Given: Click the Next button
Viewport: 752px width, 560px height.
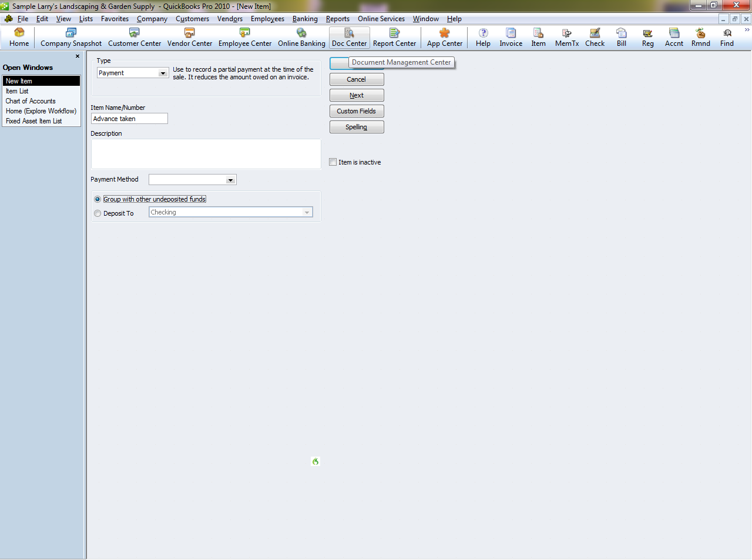Looking at the screenshot, I should (357, 95).
